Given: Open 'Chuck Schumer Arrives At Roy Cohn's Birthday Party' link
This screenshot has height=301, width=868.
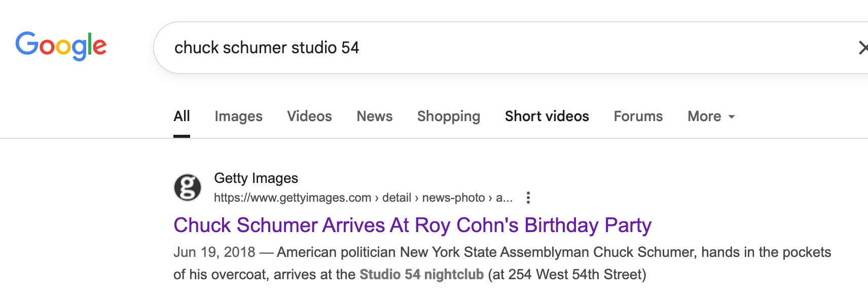Looking at the screenshot, I should (x=412, y=225).
